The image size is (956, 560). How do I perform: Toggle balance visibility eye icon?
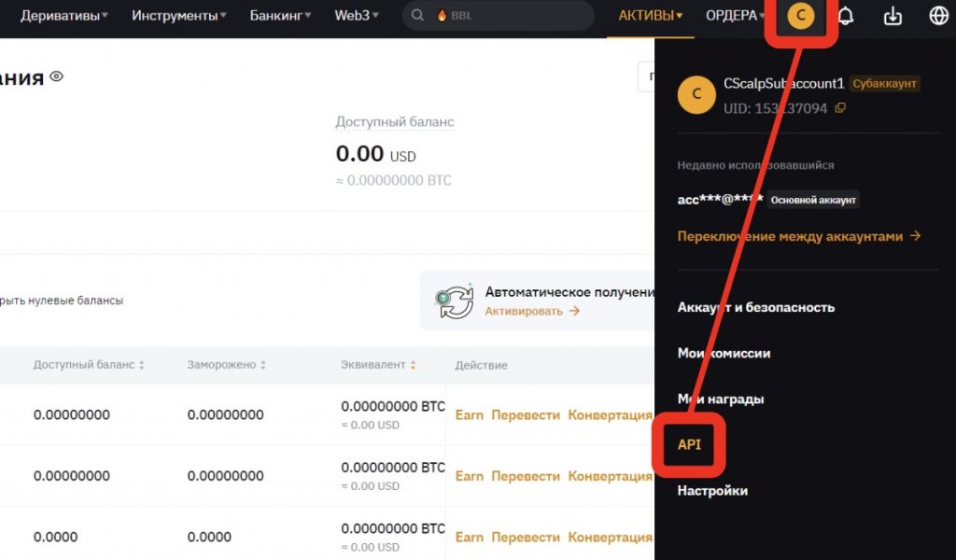pos(57,77)
